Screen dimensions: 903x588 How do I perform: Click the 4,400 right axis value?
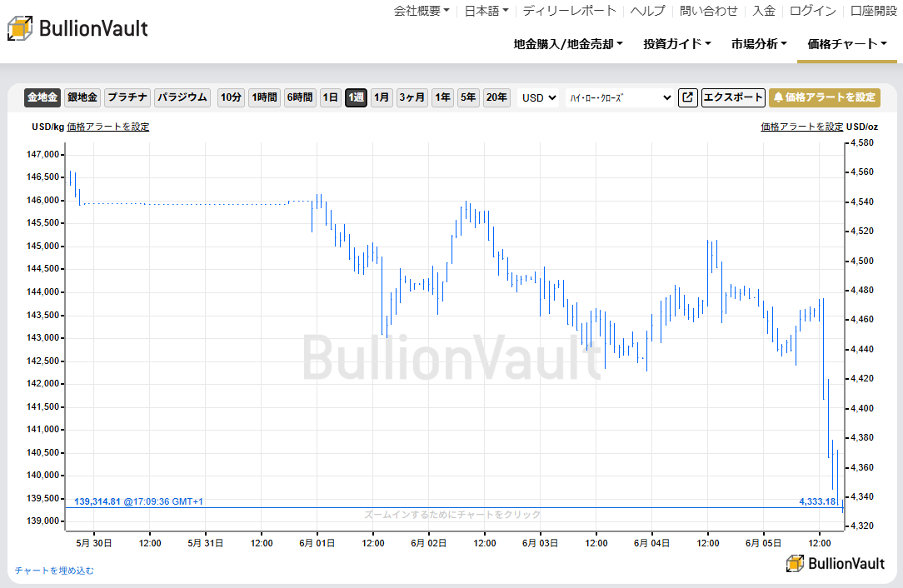[x=862, y=408]
